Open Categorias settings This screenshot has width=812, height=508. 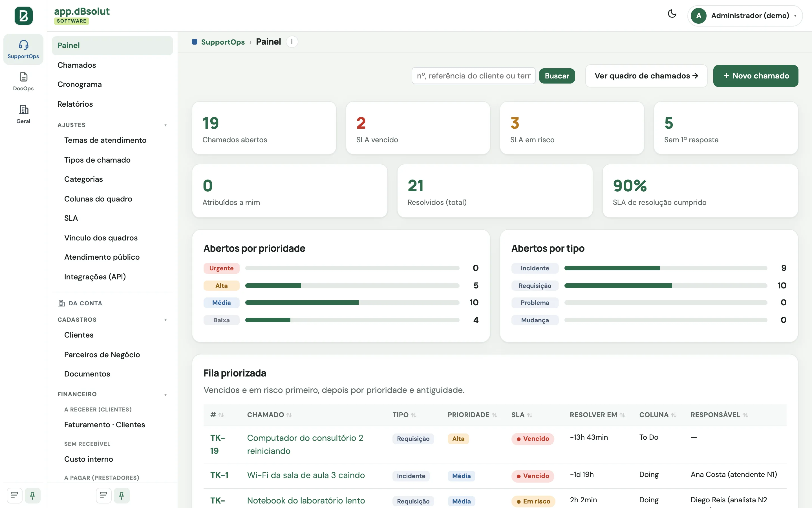coord(116,179)
